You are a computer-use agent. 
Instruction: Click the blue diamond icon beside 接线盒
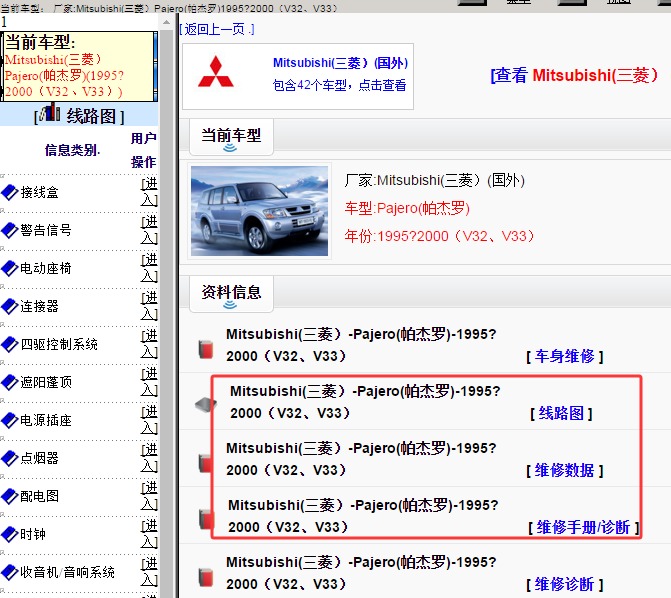(x=9, y=193)
